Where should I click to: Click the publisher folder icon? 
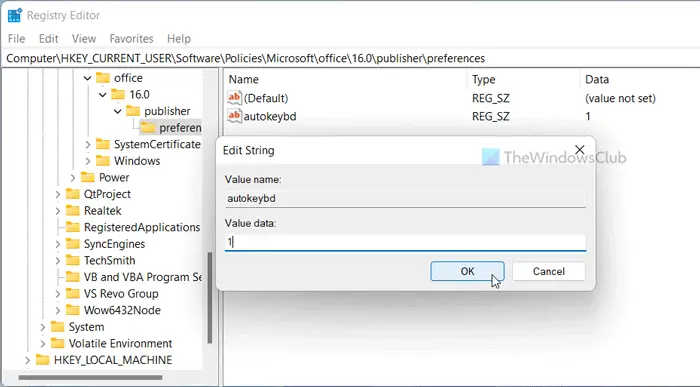[x=133, y=111]
